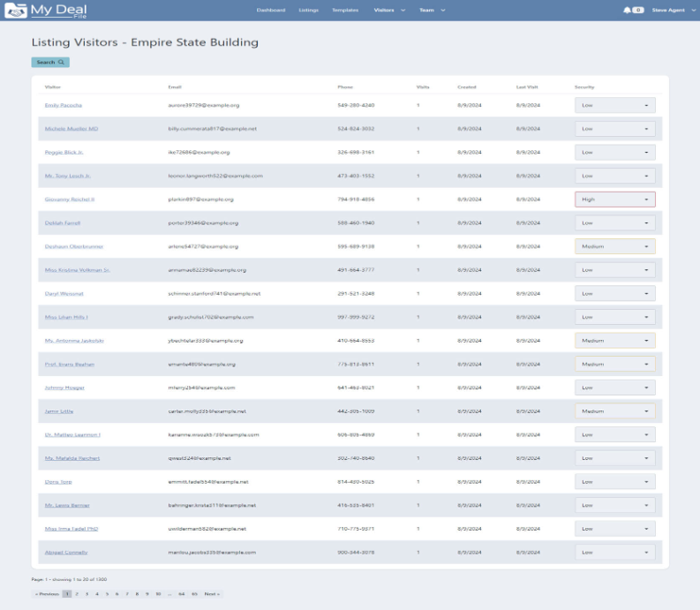Open the Steve Agent user menu
Viewport: 700px width, 610px height.
(x=674, y=10)
